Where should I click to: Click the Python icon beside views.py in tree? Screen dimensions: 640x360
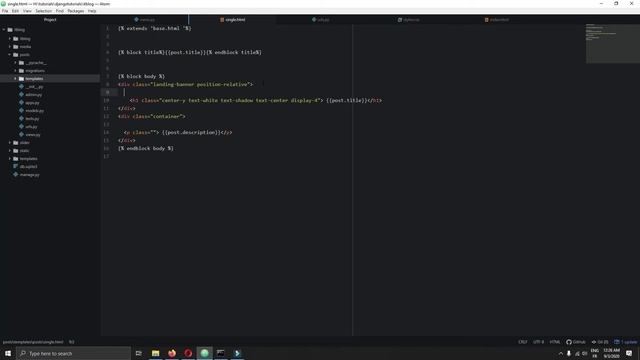point(21,135)
